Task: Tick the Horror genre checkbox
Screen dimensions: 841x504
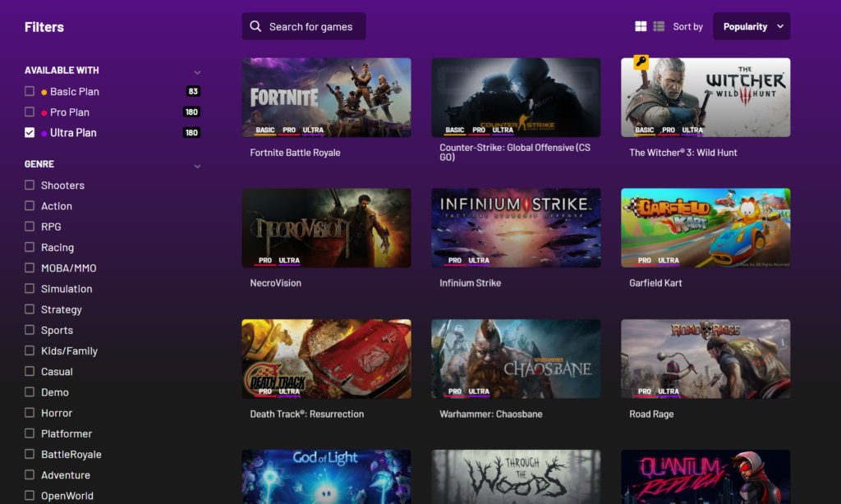Action: 30,413
